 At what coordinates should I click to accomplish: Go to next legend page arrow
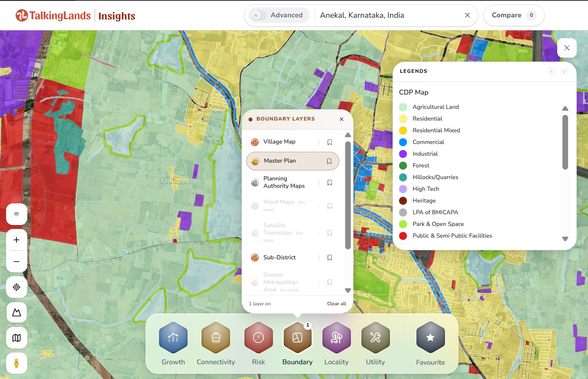[564, 72]
